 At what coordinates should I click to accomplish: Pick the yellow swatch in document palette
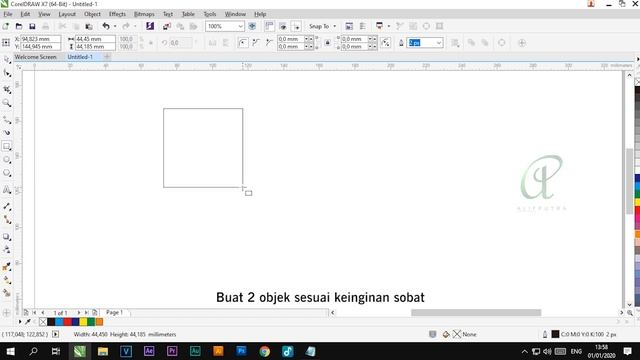coord(83,322)
